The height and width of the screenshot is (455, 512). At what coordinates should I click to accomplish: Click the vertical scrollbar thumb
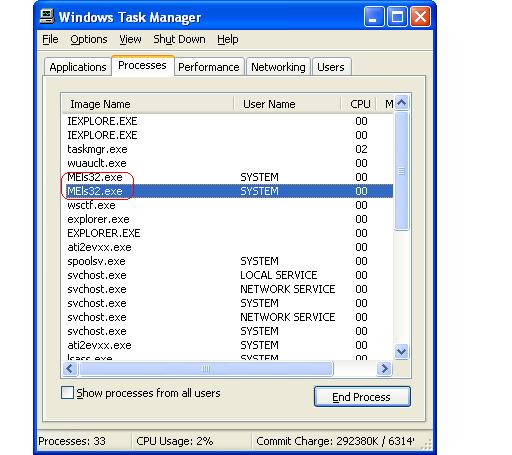point(402,171)
